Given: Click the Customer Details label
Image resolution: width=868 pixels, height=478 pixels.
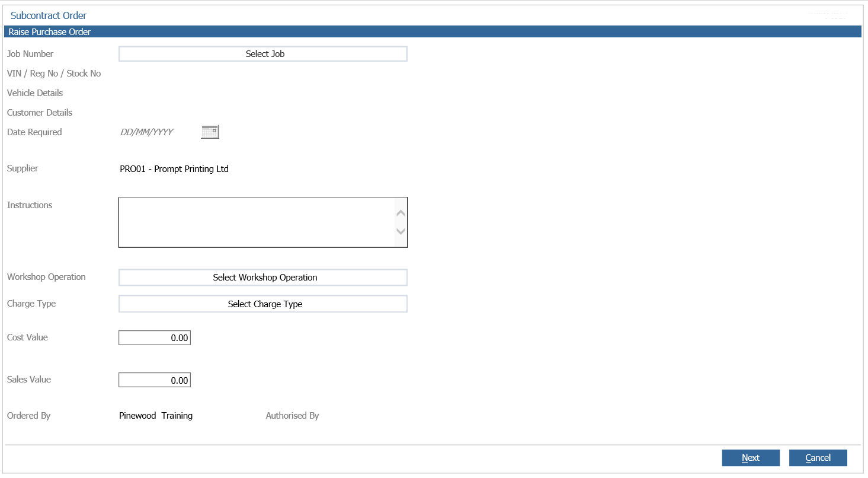Looking at the screenshot, I should point(40,113).
